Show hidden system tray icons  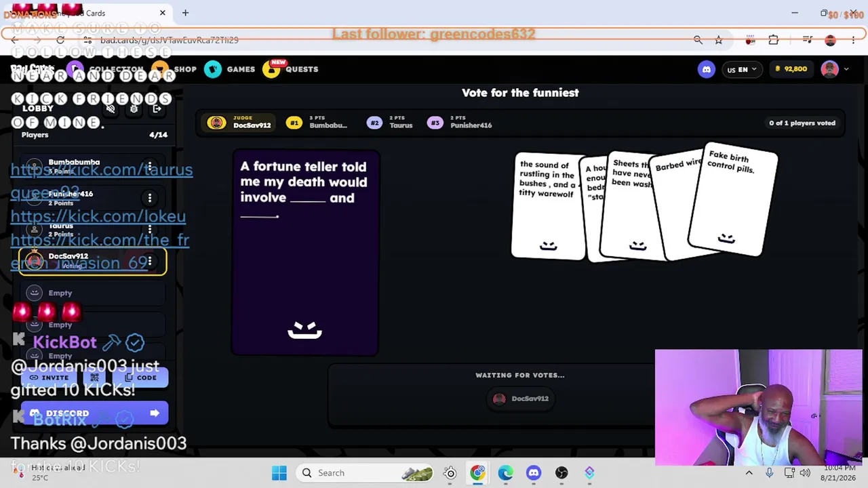pos(749,472)
